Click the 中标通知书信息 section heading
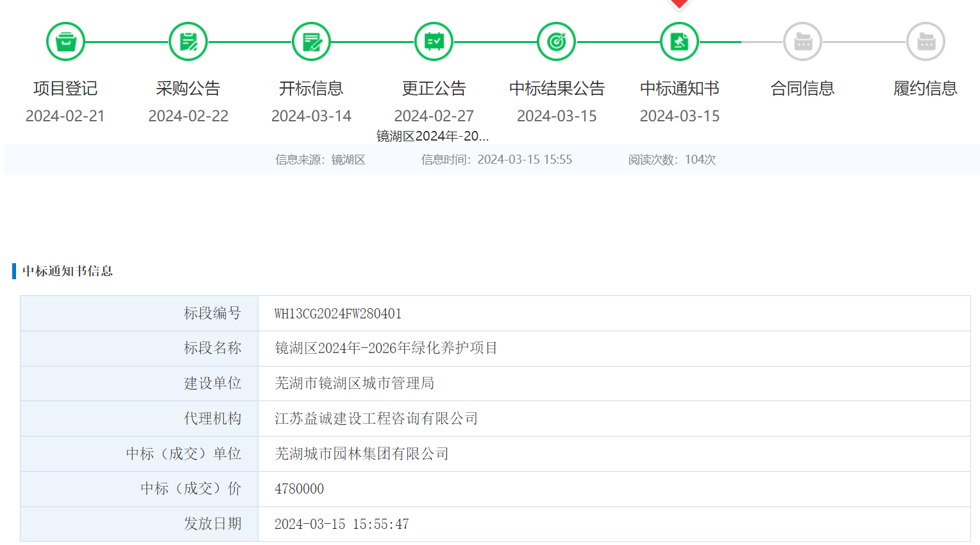 coord(67,271)
